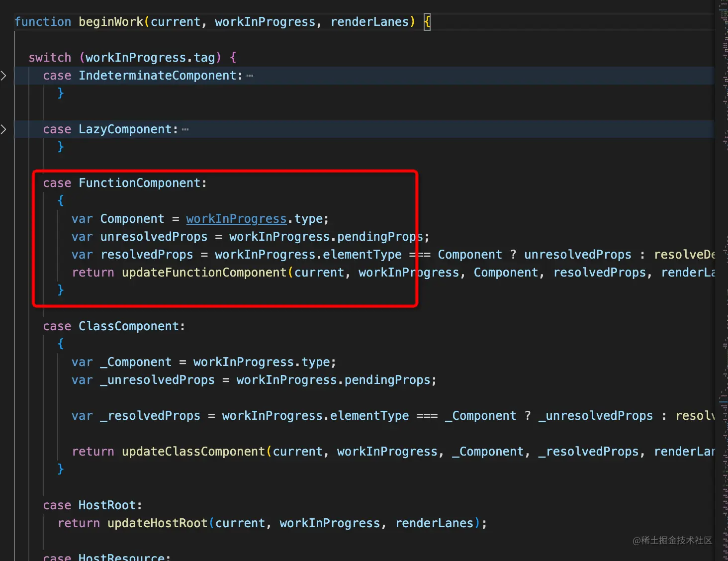Click the function keyword before beginWork
728x561 pixels.
click(x=43, y=22)
